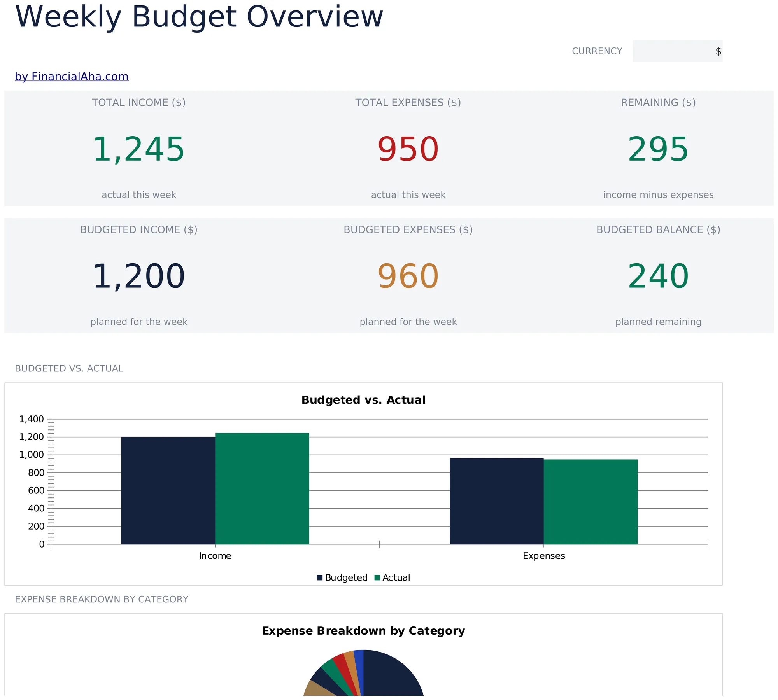Select the TOTAL EXPENSES ($) heading
Viewport: 778px width, 700px height.
coord(408,103)
